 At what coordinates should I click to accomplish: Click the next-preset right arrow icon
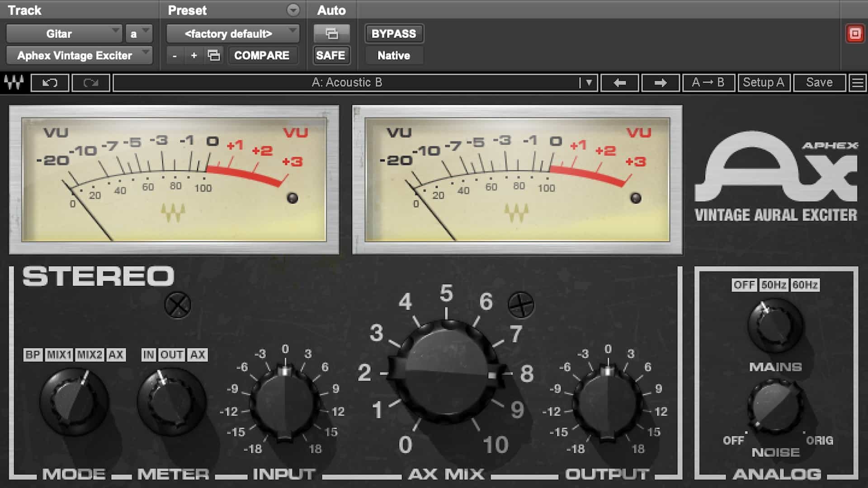click(660, 83)
